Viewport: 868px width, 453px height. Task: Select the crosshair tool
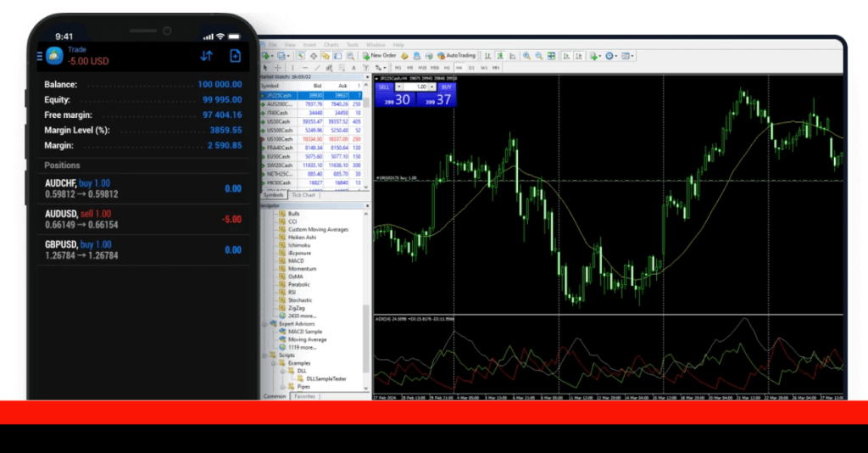click(277, 68)
